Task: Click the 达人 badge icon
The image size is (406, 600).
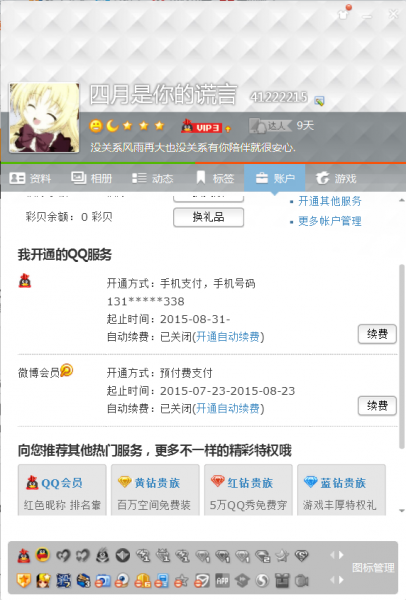Action: coord(270,126)
